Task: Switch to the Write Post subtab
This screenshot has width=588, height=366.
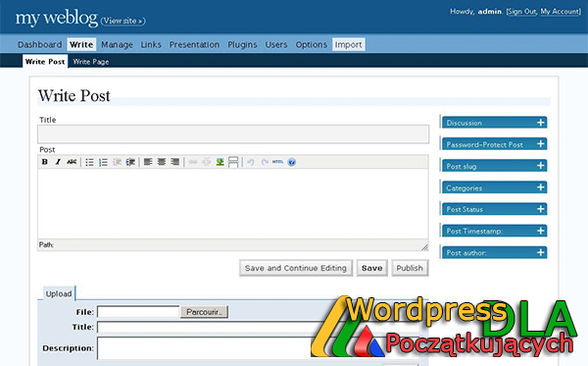Action: tap(45, 62)
